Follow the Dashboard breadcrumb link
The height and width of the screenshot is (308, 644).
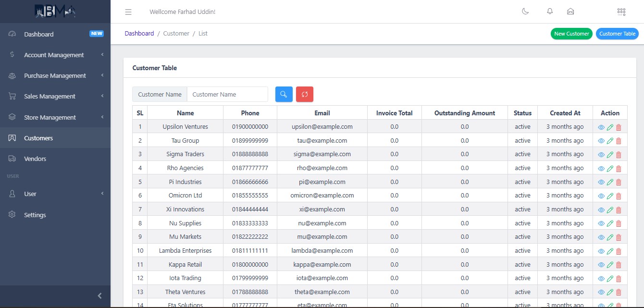[139, 34]
